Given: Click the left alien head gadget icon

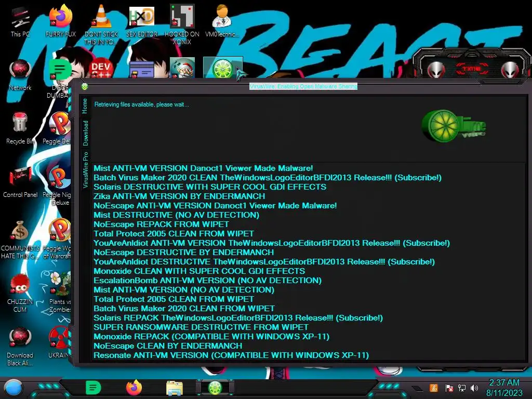Looking at the screenshot, I should click(436, 70).
